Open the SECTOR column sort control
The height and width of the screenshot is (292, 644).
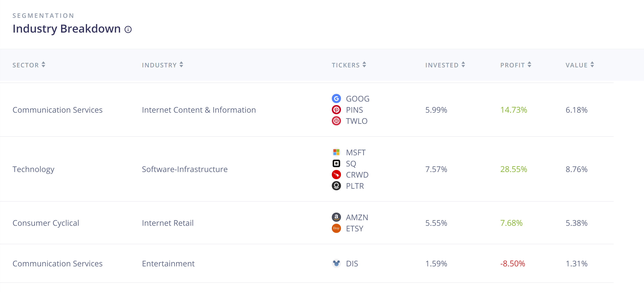(44, 65)
